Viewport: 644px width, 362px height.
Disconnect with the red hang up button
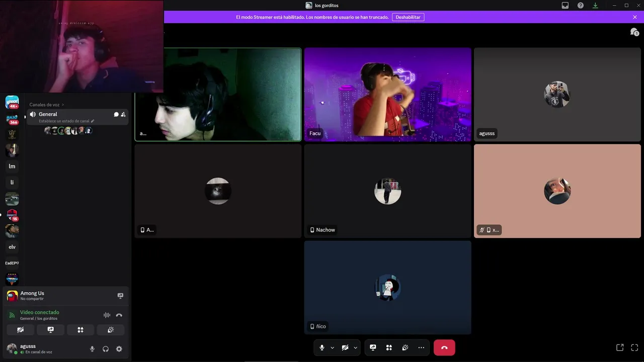444,347
